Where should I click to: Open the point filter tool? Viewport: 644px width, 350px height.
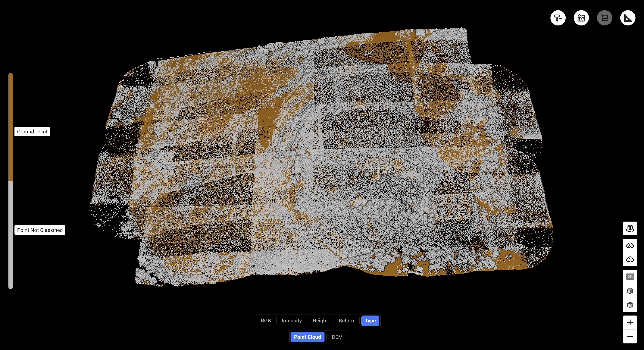pos(558,18)
